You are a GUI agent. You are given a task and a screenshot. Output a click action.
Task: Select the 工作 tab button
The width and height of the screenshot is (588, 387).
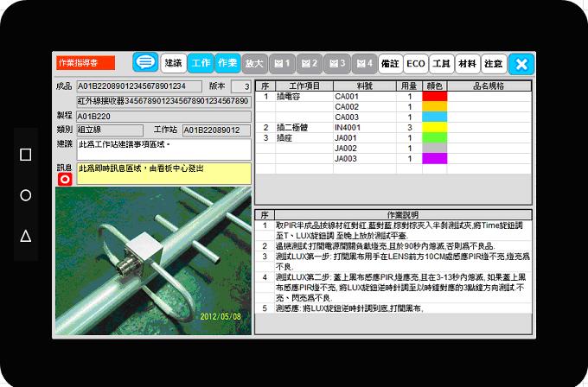[x=201, y=63]
